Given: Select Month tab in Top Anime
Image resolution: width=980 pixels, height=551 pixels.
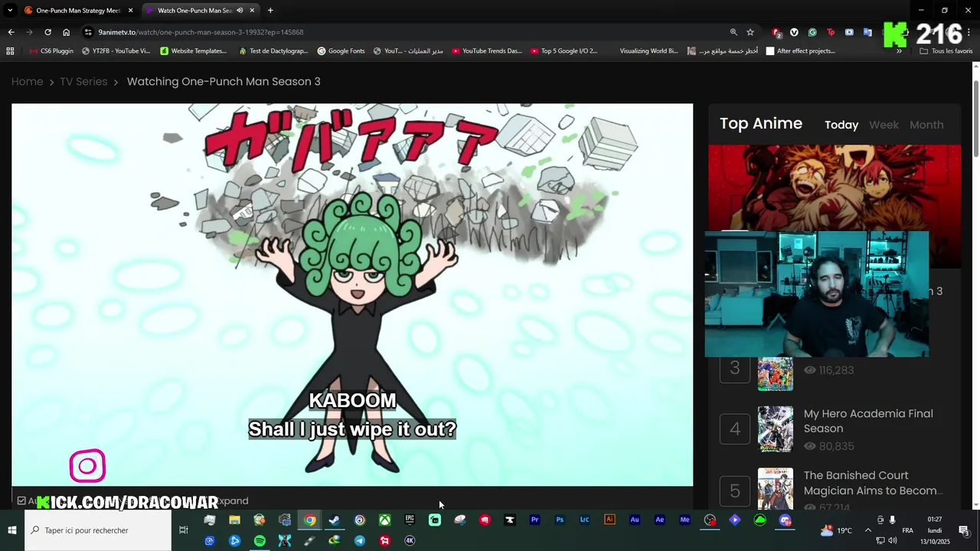Looking at the screenshot, I should [x=926, y=125].
